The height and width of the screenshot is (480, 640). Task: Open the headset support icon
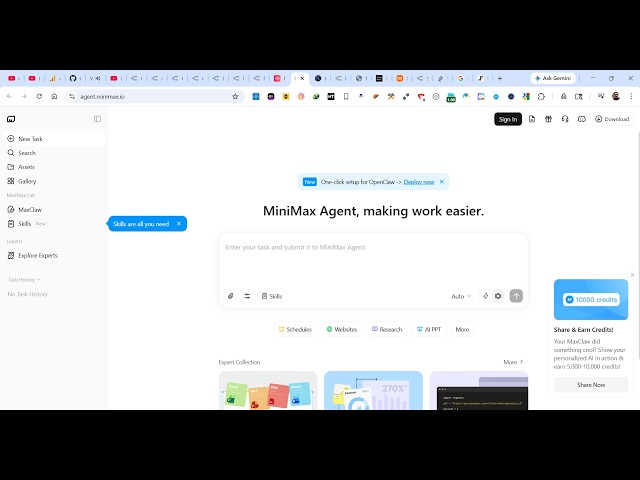(x=565, y=119)
